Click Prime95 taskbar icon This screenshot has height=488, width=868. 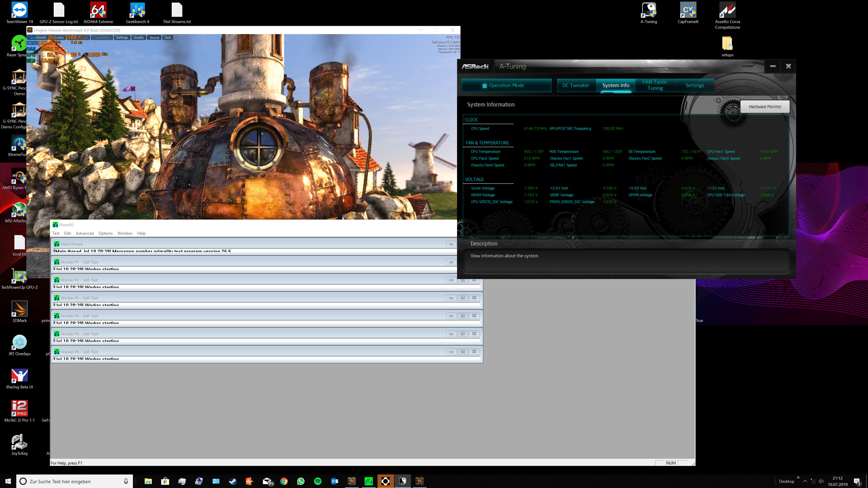[x=368, y=481]
